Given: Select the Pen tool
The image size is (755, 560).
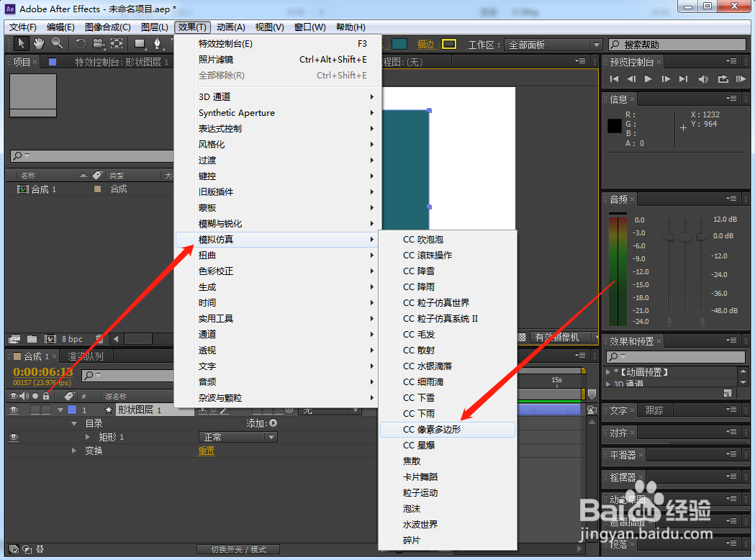Looking at the screenshot, I should click(x=157, y=44).
